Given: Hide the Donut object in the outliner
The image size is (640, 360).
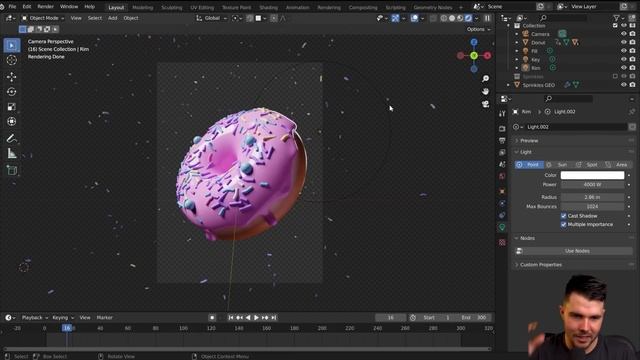Looking at the screenshot, I should pos(624,42).
